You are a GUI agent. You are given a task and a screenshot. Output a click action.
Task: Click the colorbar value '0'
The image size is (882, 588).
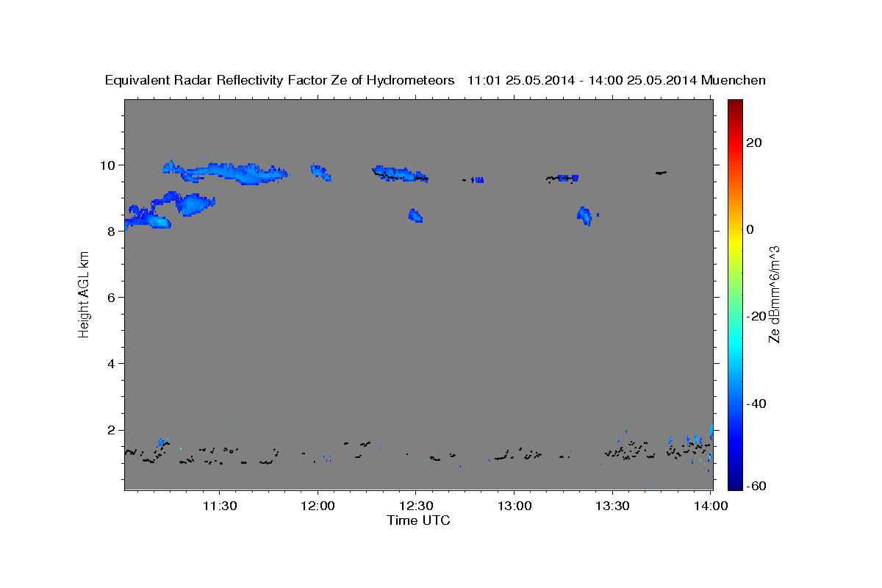point(750,229)
